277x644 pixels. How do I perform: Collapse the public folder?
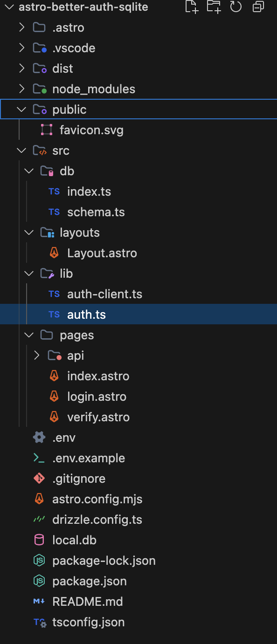[21, 109]
